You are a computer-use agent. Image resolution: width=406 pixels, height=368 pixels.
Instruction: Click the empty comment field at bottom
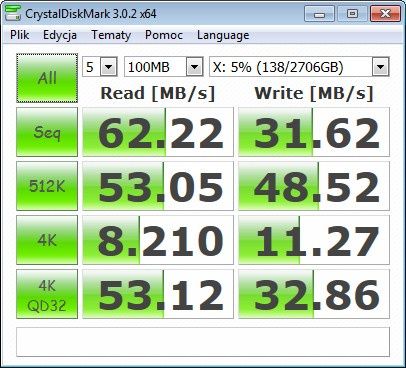pos(203,342)
